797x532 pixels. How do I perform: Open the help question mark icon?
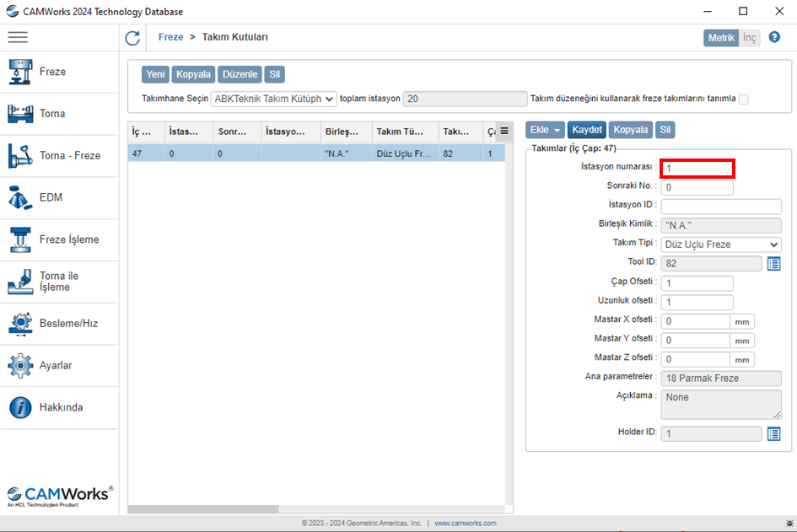pyautogui.click(x=774, y=37)
